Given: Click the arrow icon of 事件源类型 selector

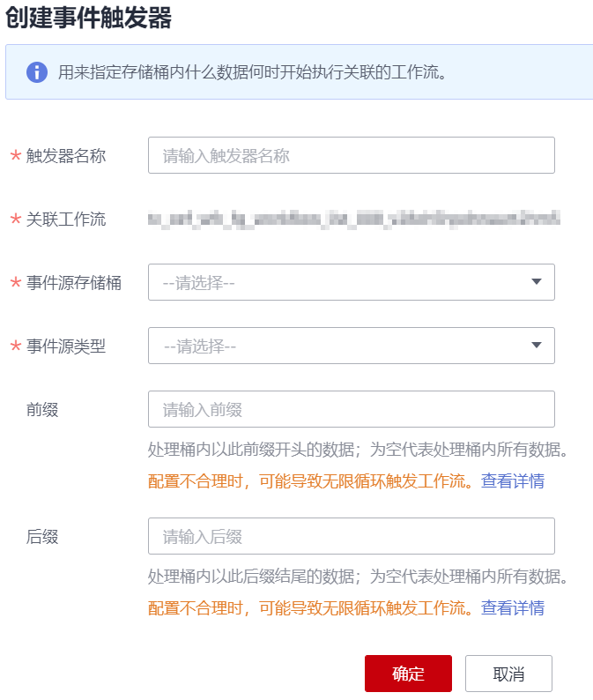Looking at the screenshot, I should (x=537, y=345).
